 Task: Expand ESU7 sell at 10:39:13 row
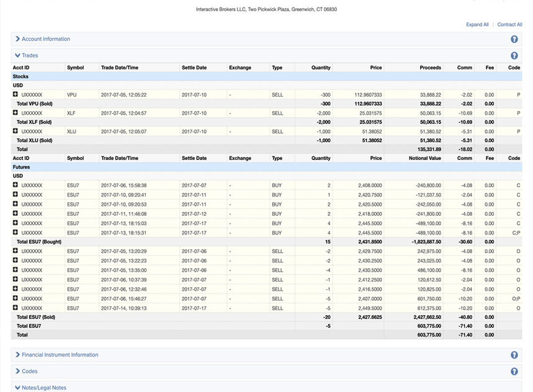(x=16, y=308)
